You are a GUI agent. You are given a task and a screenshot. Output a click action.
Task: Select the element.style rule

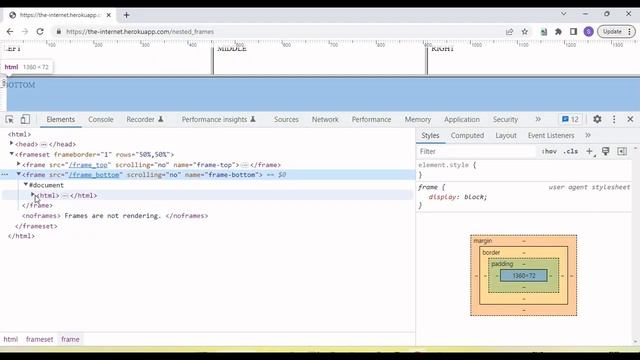coord(447,165)
